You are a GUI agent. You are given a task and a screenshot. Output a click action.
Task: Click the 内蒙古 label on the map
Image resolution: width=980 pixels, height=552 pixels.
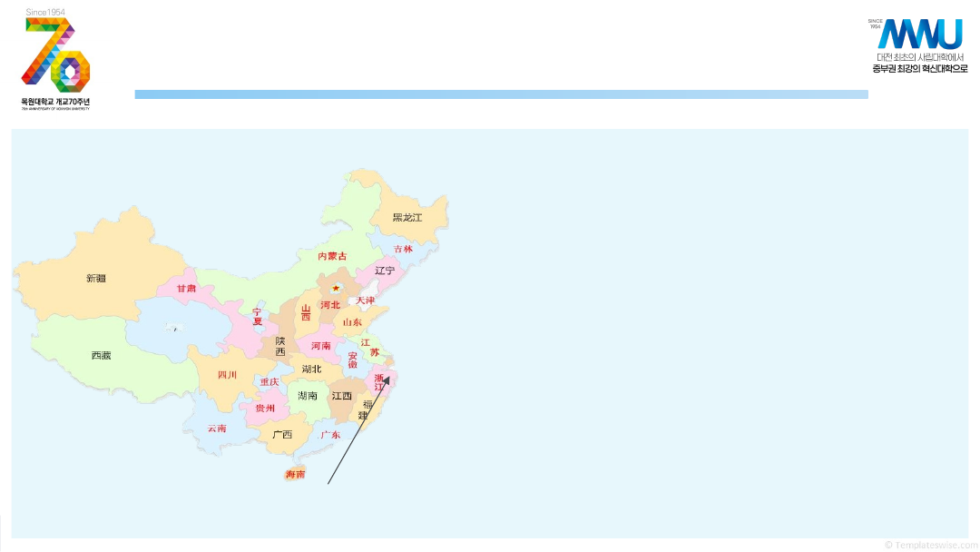[332, 256]
